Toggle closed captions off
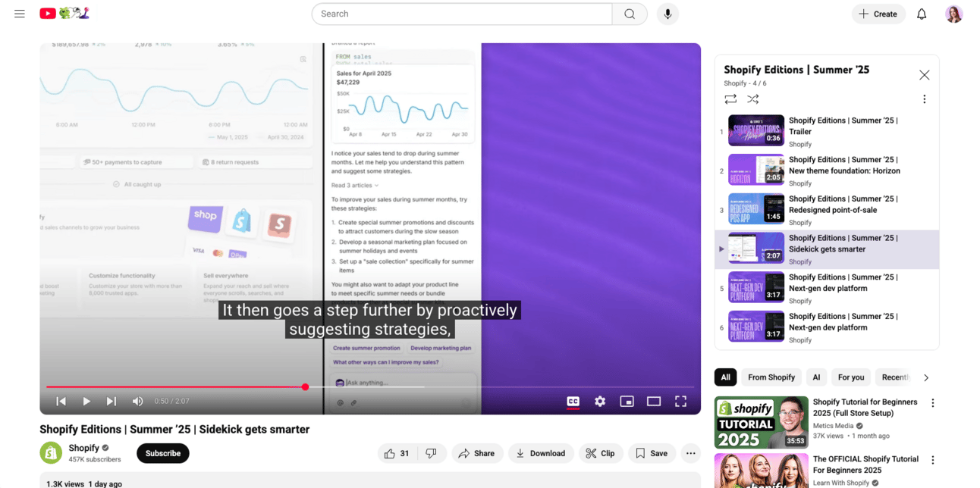980x488 pixels. pos(573,402)
